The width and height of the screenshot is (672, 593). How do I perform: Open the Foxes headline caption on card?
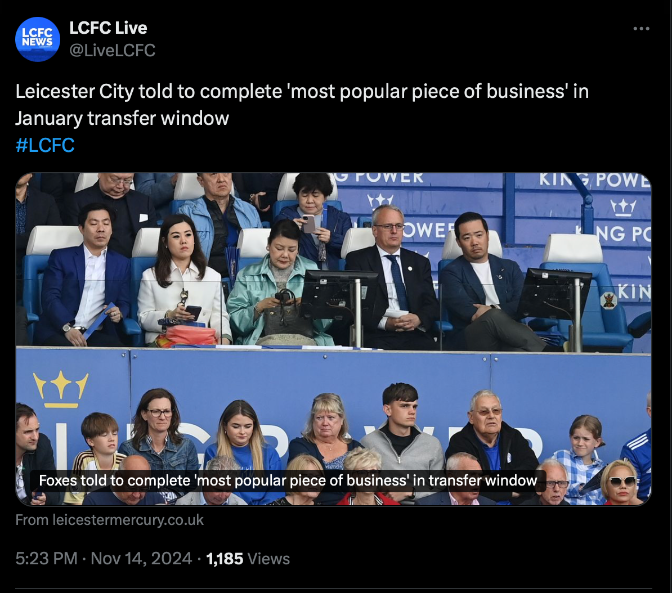click(288, 481)
